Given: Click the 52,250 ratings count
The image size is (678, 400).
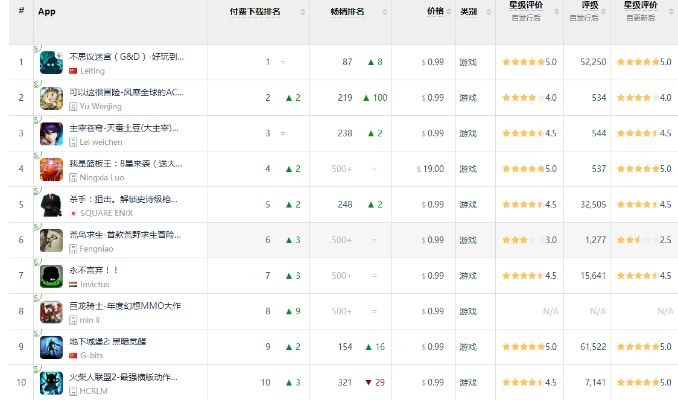Looking at the screenshot, I should point(593,62).
